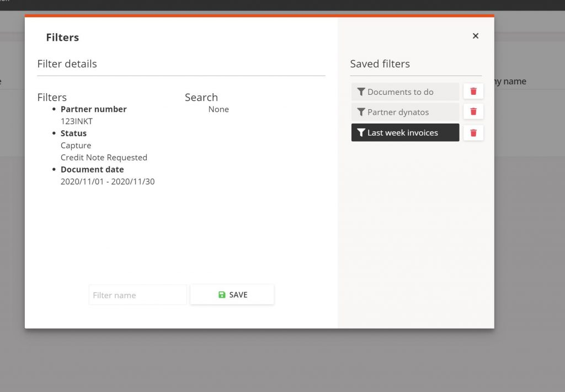Close the Filters dialog with the X
565x392 pixels.
[x=475, y=36]
